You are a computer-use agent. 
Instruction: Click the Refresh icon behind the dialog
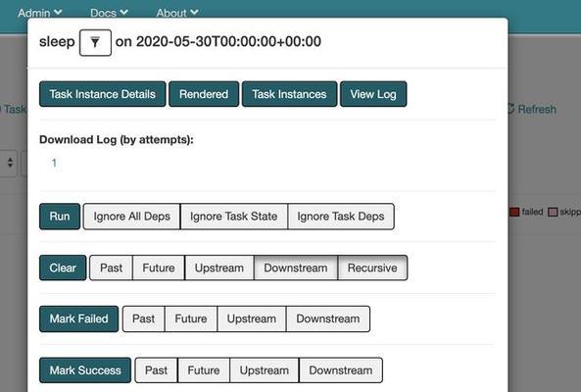(x=511, y=109)
